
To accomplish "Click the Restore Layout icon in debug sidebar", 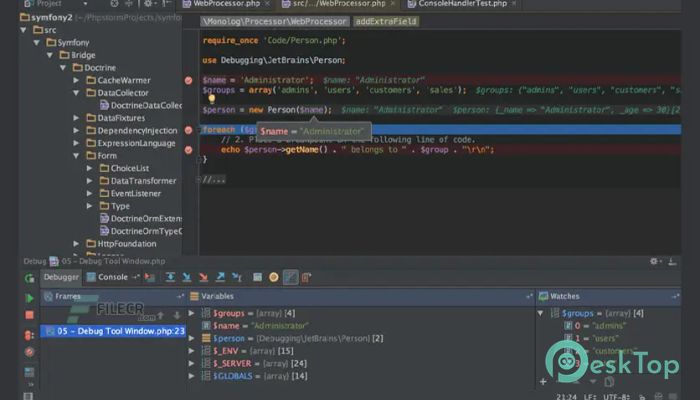I will [29, 372].
